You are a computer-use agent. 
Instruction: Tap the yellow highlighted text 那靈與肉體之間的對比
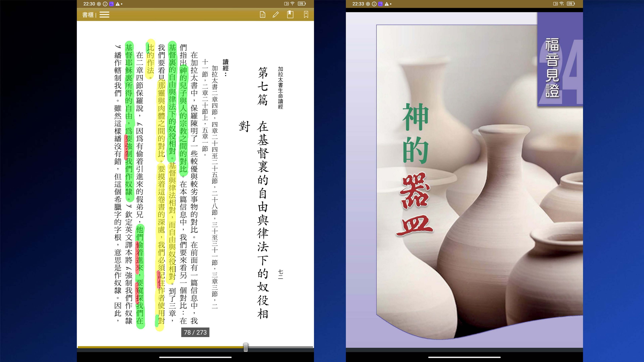(x=162, y=120)
